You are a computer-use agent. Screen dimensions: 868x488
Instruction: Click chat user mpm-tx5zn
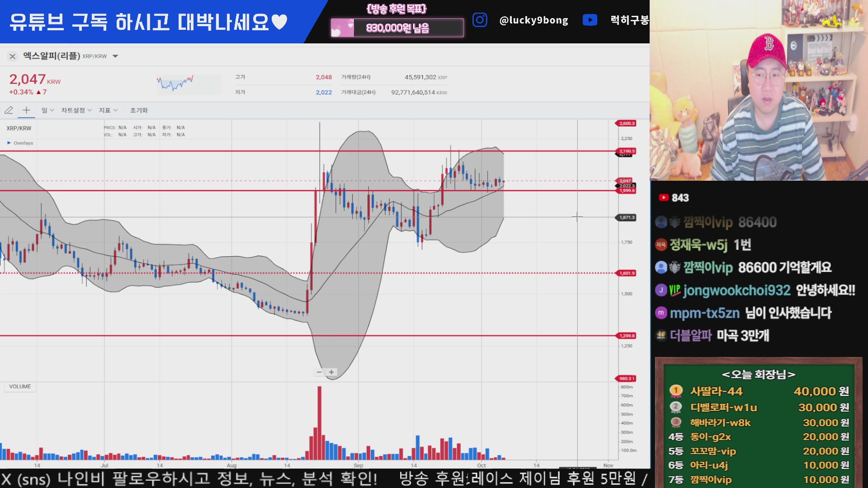tap(705, 313)
